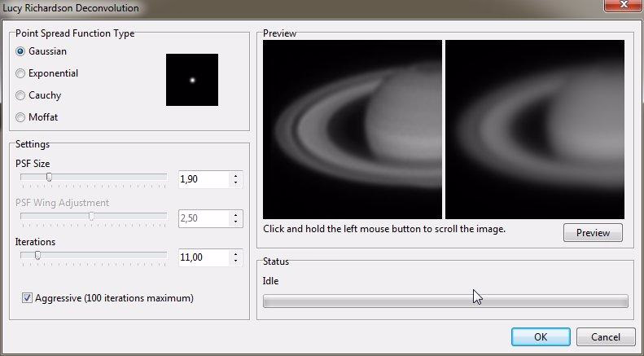
Task: Click the Iterations slider handle
Action: [x=37, y=256]
